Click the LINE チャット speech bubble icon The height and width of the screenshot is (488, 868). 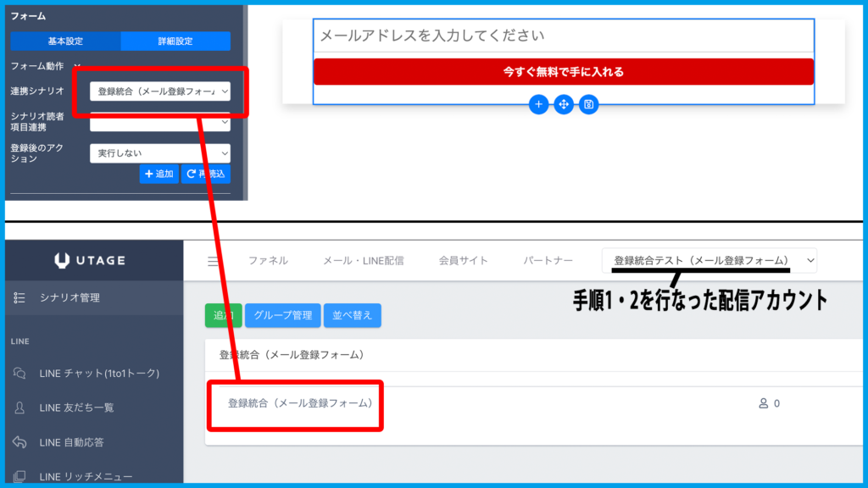pyautogui.click(x=19, y=373)
